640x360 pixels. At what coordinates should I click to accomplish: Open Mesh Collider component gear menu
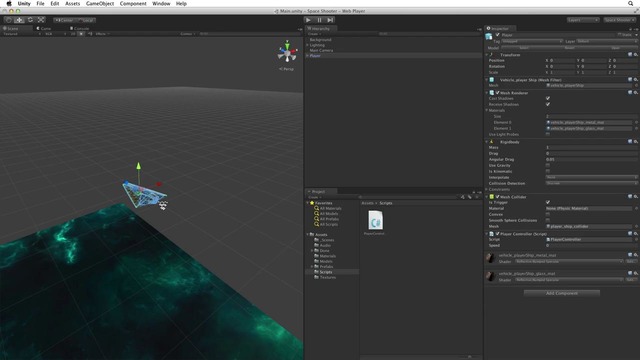tap(636, 197)
